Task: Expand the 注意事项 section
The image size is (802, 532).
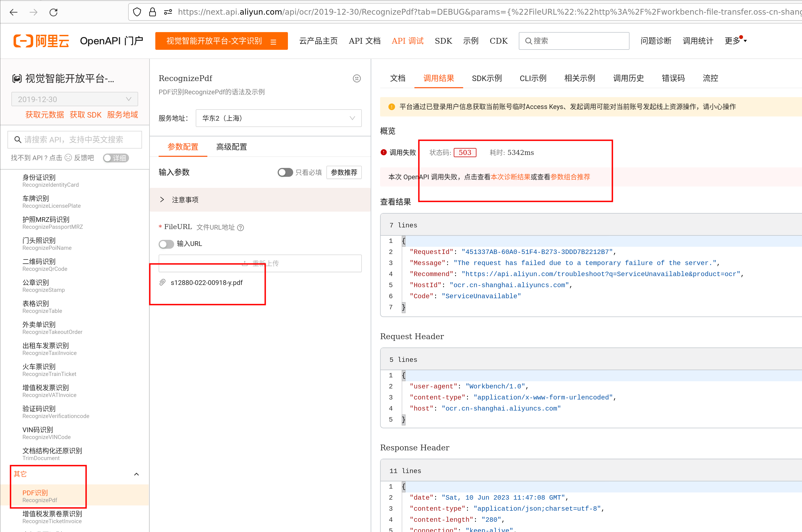Action: pyautogui.click(x=260, y=199)
